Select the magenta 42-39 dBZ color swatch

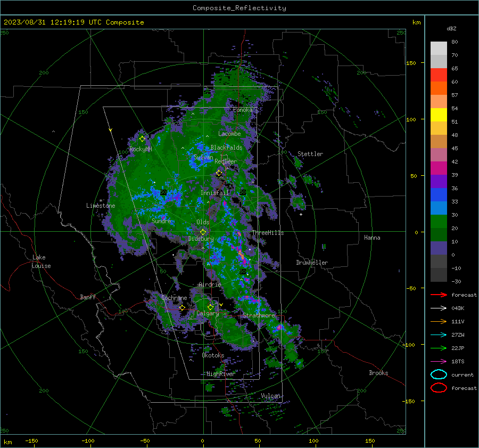coord(439,168)
